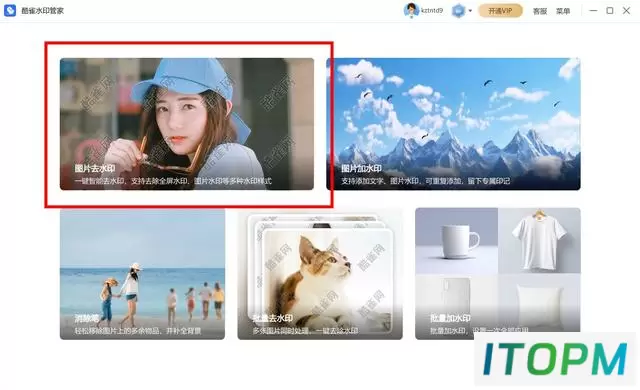Open the 批量去水印 cat card
The width and height of the screenshot is (640, 390).
320,274
